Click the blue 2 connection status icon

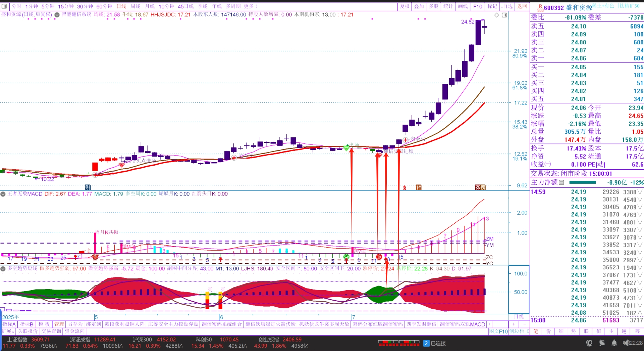(x=426, y=343)
